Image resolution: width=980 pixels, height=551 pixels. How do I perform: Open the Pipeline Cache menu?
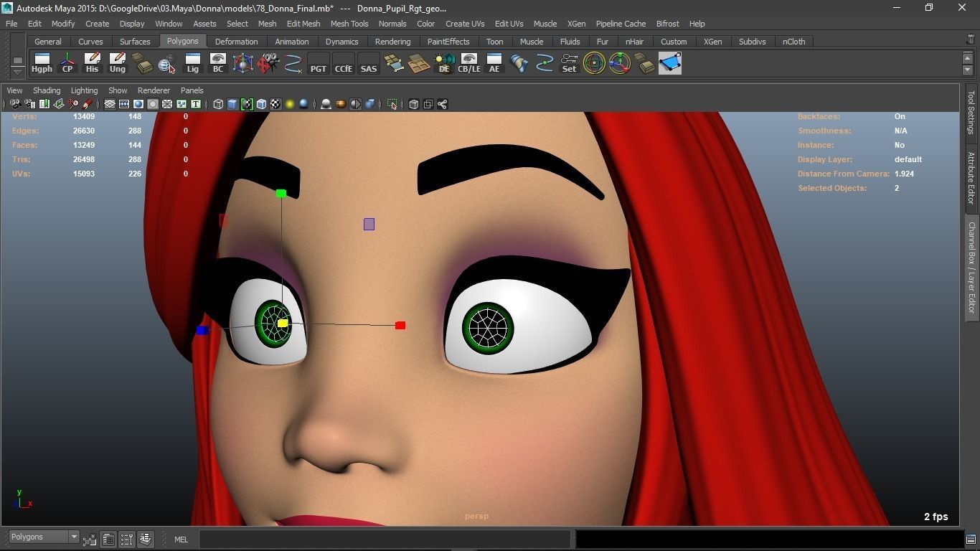tap(621, 24)
